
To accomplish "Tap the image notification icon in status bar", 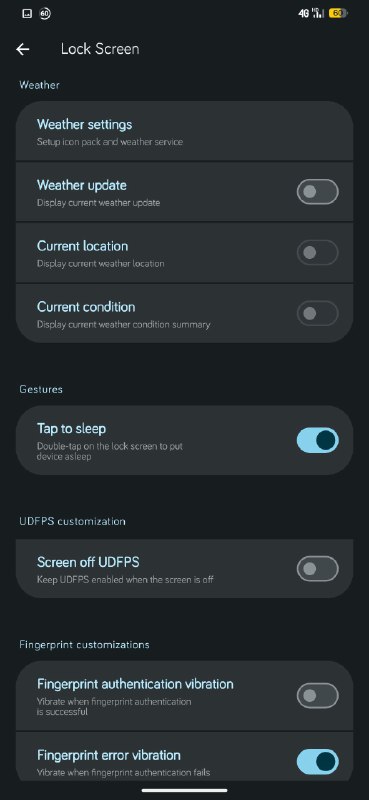I will tap(27, 14).
